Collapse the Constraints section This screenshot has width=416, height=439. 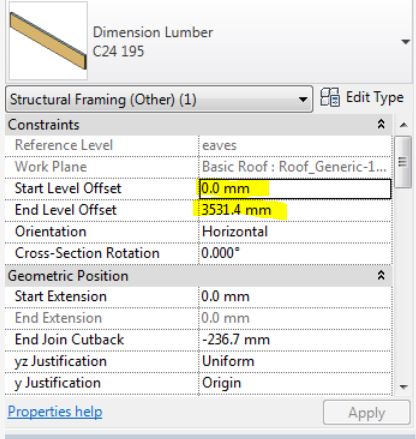click(x=381, y=124)
